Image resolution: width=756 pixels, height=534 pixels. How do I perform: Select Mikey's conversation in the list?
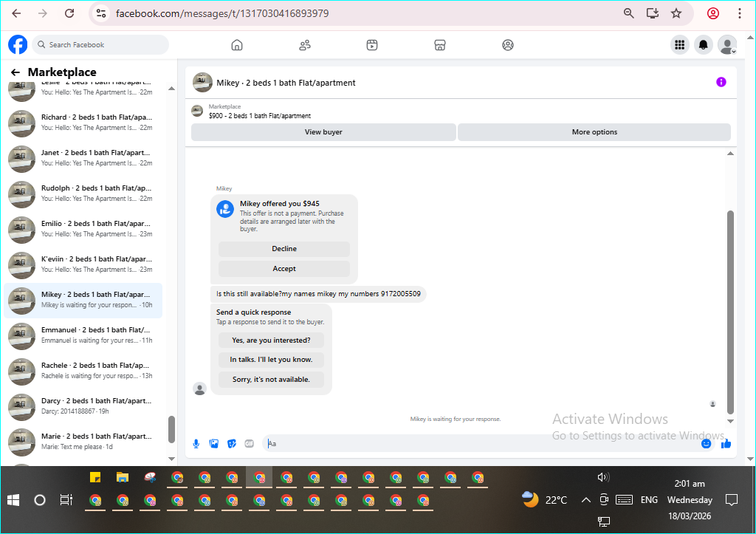[83, 301]
